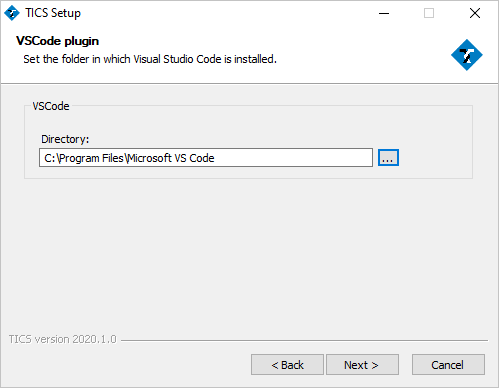Minimize the TICS Setup window

[384, 13]
